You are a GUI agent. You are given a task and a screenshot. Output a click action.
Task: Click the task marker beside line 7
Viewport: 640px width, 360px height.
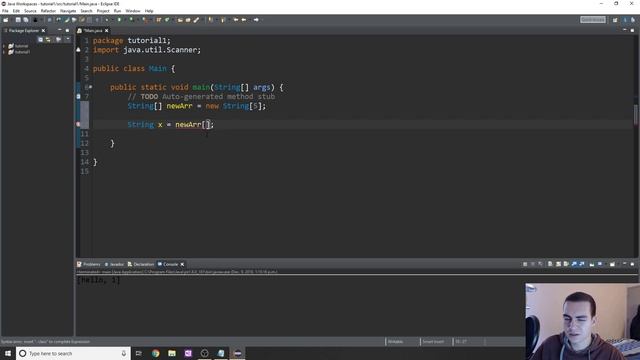(78, 96)
